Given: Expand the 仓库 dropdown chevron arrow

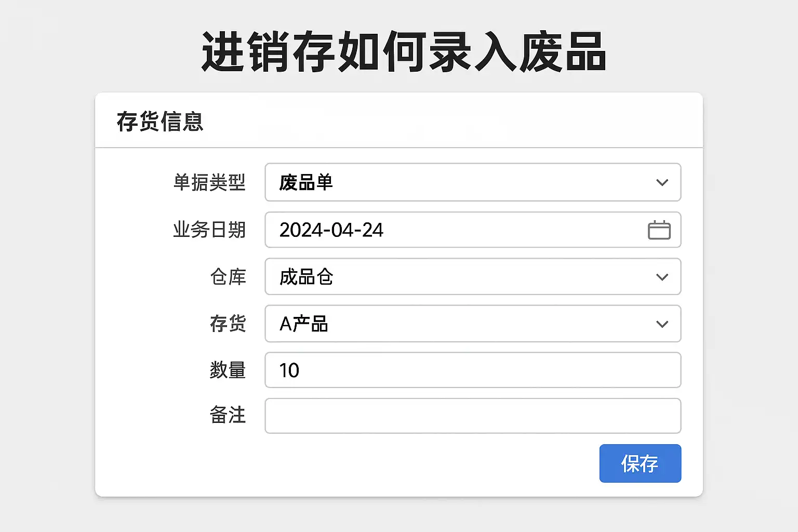Looking at the screenshot, I should click(662, 277).
